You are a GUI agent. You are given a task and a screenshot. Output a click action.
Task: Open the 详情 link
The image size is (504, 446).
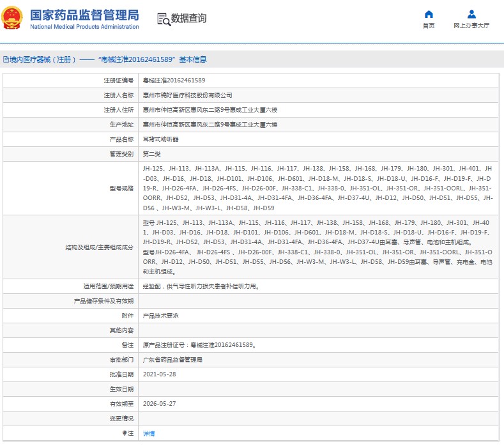click(x=148, y=433)
